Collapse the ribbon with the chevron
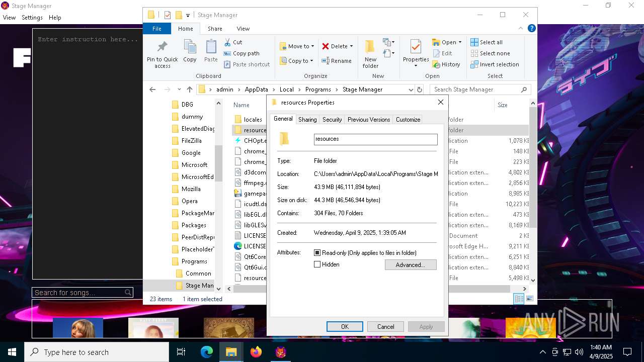Image resolution: width=644 pixels, height=362 pixels. pos(521,29)
